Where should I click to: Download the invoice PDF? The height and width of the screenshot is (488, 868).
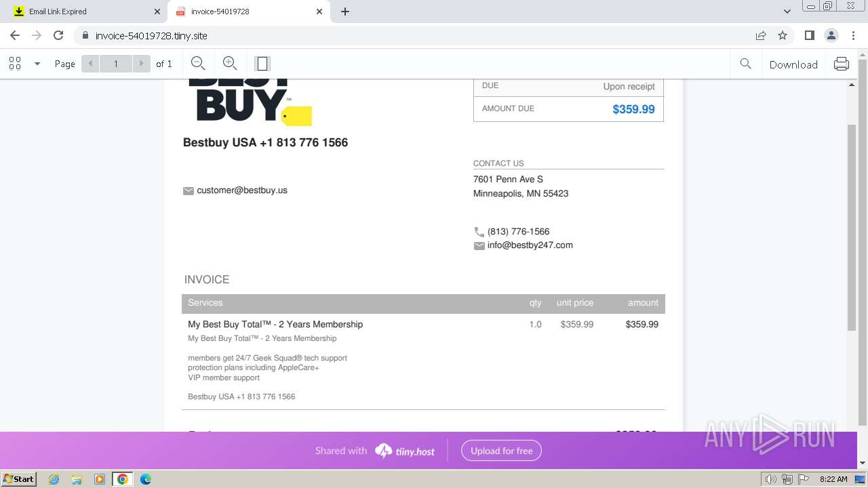point(793,64)
